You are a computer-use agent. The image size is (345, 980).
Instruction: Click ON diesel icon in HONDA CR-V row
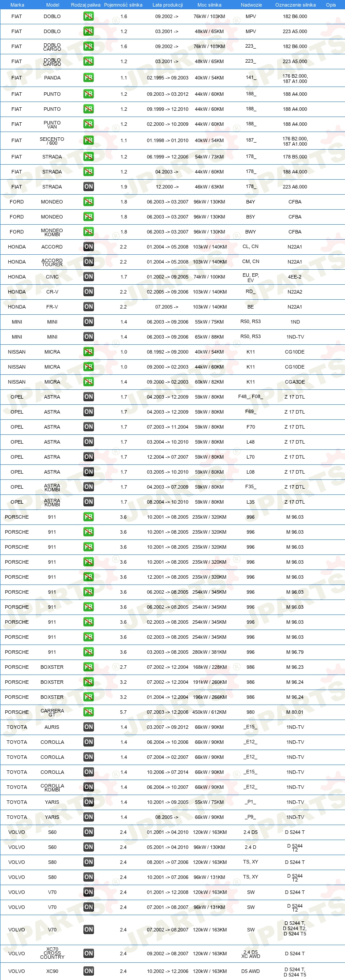coord(88,292)
